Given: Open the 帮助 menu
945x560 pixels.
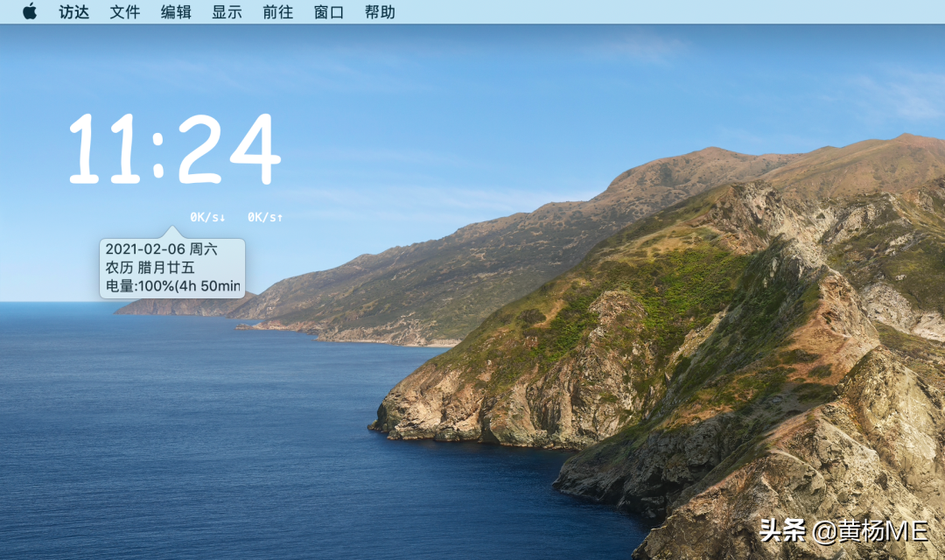Looking at the screenshot, I should coord(380,12).
